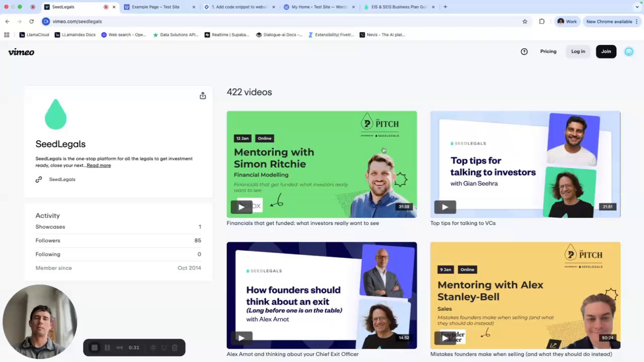Open How founders should think about exit thumbnail
The width and height of the screenshot is (644, 362).
coord(321,295)
